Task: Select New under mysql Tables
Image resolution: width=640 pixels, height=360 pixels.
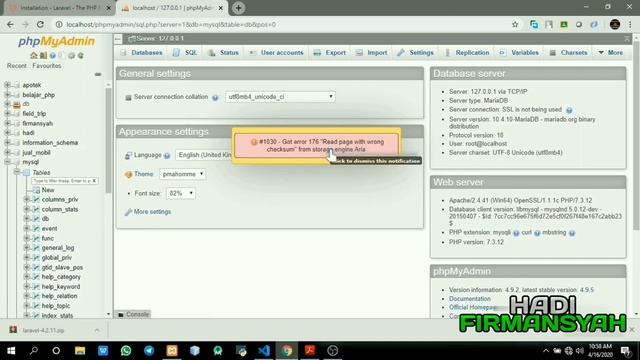Action: [x=48, y=190]
